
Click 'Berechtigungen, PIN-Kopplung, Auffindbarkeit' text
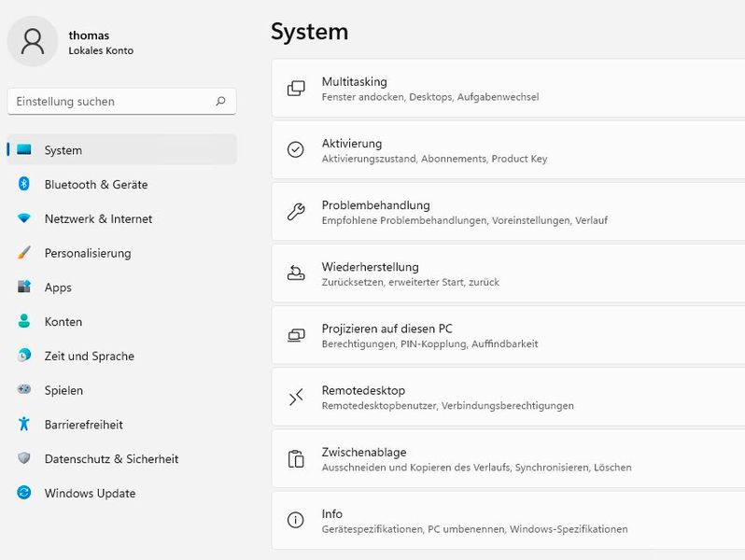[x=430, y=343]
